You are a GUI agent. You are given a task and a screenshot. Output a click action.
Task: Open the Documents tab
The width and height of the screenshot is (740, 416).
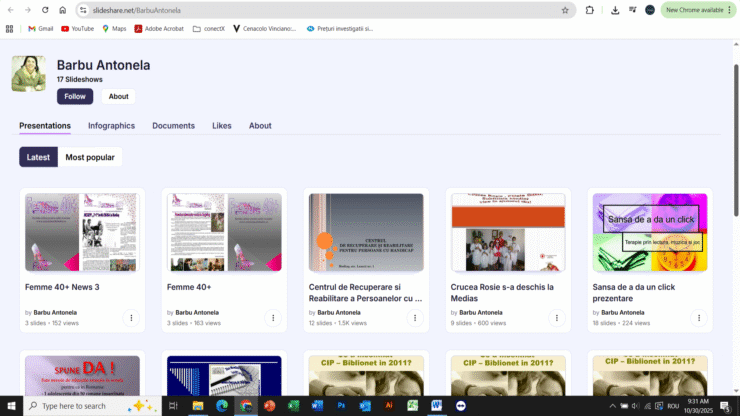[173, 126]
